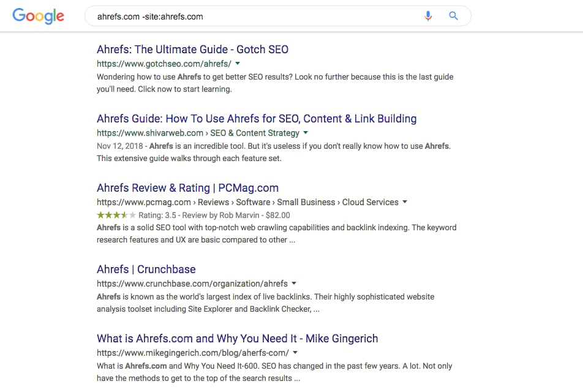Screen dimensions: 583x392
Task: Open the Ahrefs | Crunchbase result
Action: point(146,269)
